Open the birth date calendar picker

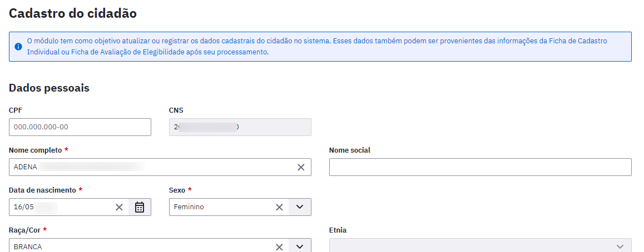(x=140, y=207)
